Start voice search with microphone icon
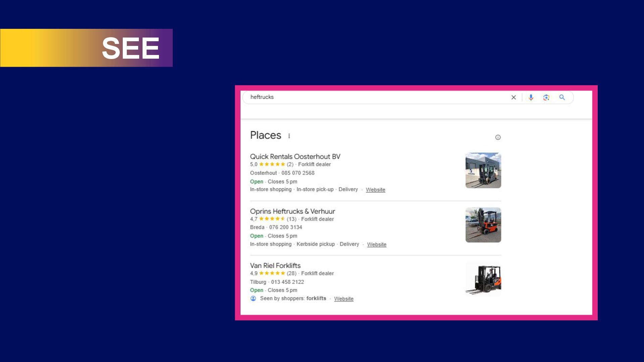The image size is (644, 362). [x=531, y=98]
